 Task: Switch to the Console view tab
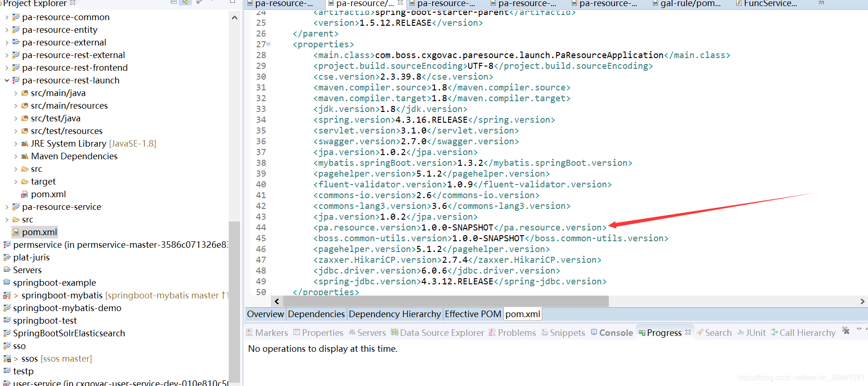pos(612,333)
